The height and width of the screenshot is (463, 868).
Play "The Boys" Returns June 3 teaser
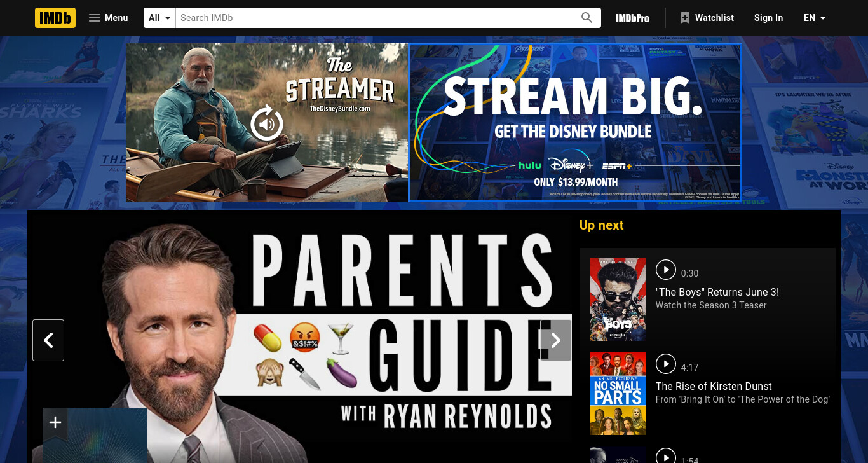tap(666, 270)
